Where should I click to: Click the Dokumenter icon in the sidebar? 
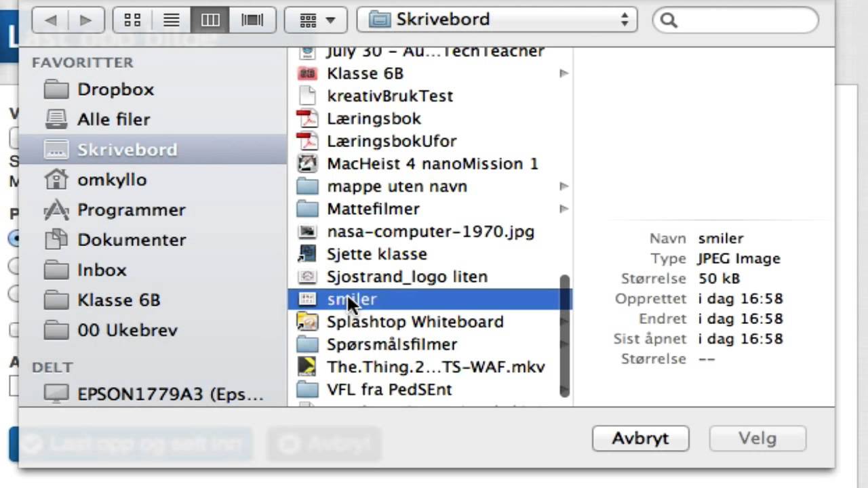click(x=56, y=239)
